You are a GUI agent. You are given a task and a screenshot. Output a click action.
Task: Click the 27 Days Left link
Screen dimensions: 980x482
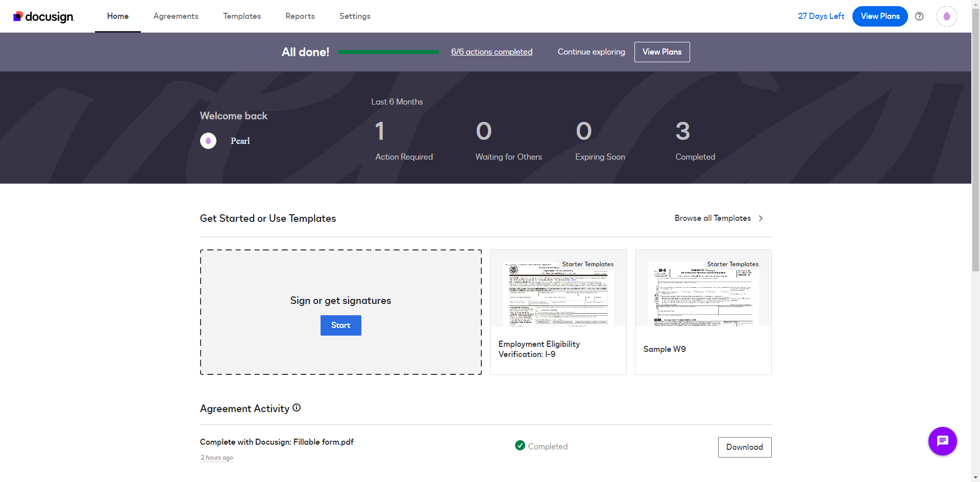[x=821, y=16]
